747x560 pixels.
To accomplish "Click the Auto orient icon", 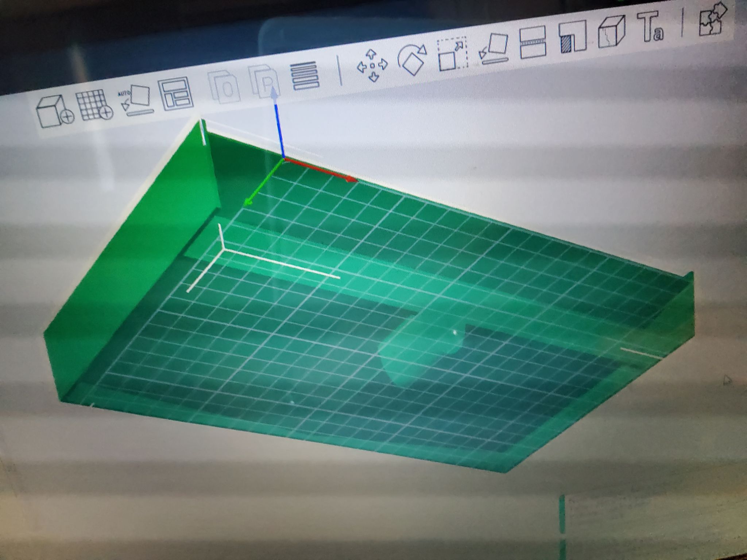I will click(136, 101).
